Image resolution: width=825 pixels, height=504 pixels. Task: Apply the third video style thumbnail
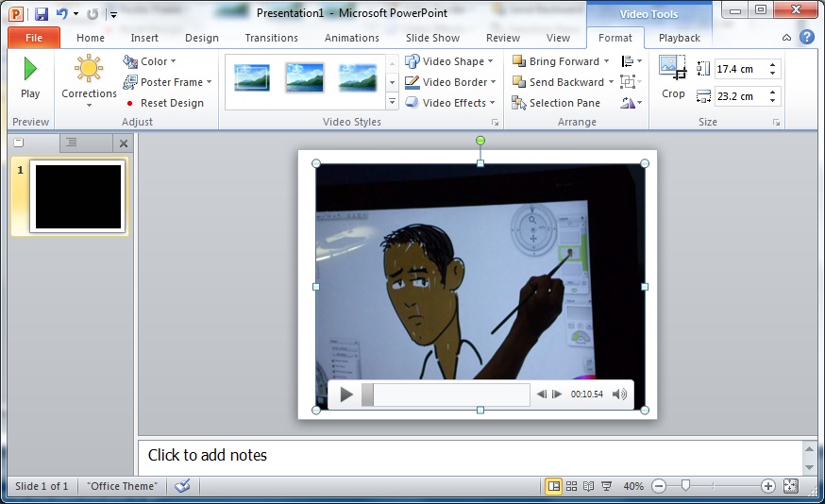pyautogui.click(x=357, y=77)
